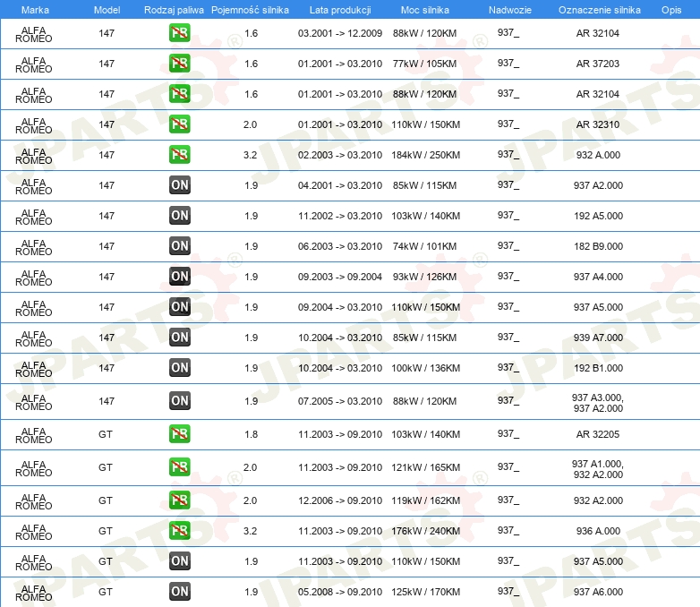Click the engine code AR 37203 cell
The height and width of the screenshot is (607, 700).
[x=598, y=64]
